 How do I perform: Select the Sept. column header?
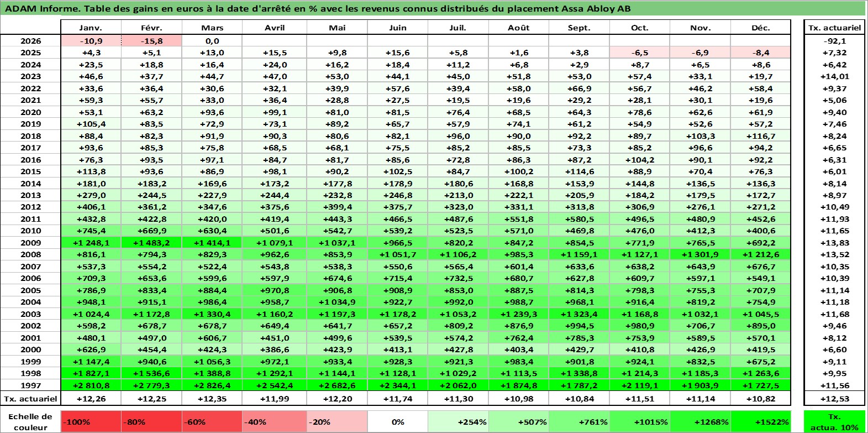579,28
